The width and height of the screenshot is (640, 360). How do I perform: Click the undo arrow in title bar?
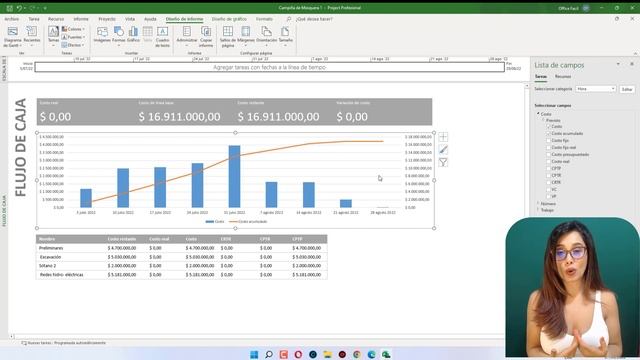click(x=19, y=8)
